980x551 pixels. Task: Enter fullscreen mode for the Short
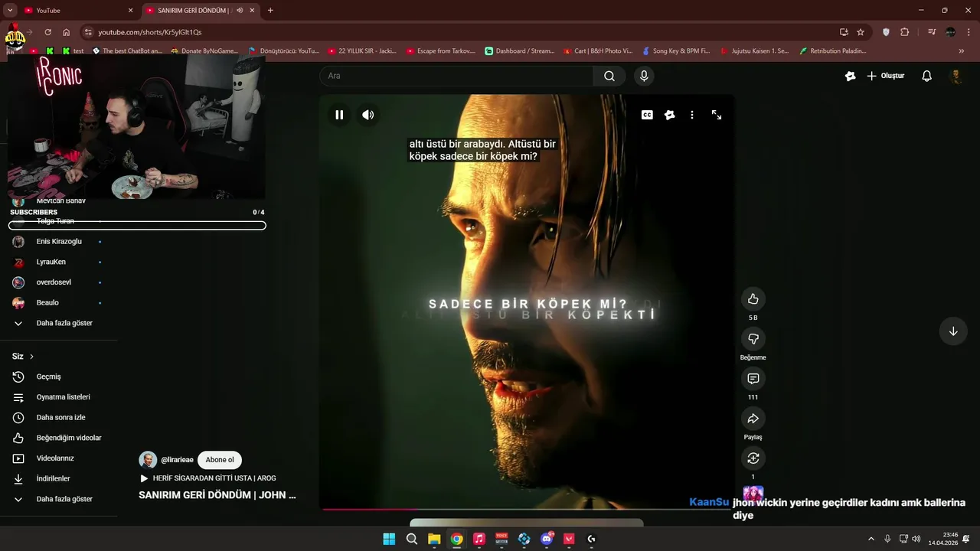tap(717, 115)
